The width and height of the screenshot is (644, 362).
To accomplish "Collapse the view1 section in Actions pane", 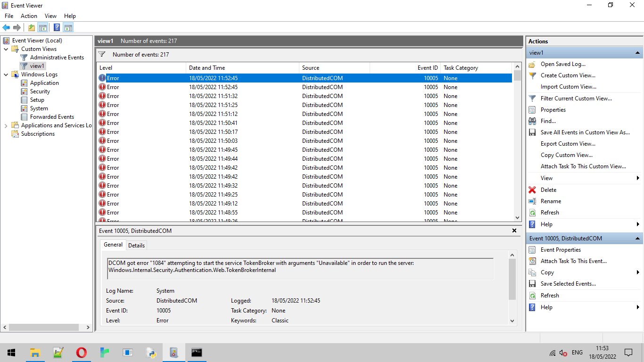I will click(x=637, y=53).
